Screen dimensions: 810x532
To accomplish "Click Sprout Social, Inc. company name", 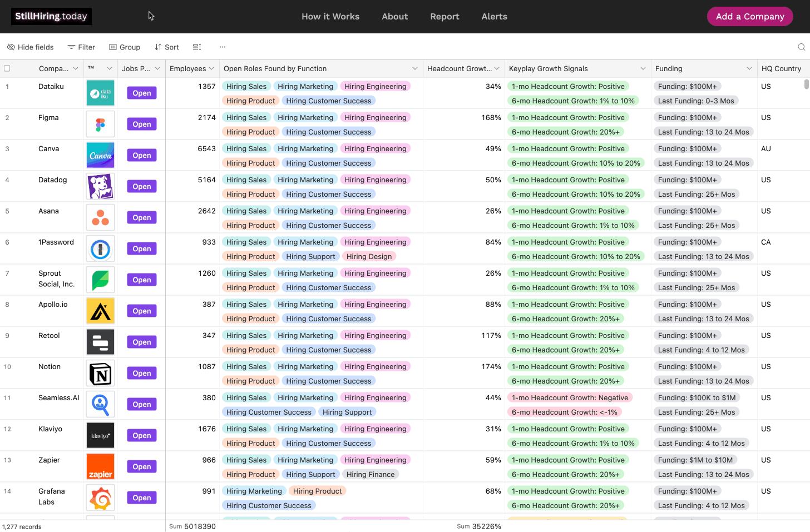I will pos(56,279).
